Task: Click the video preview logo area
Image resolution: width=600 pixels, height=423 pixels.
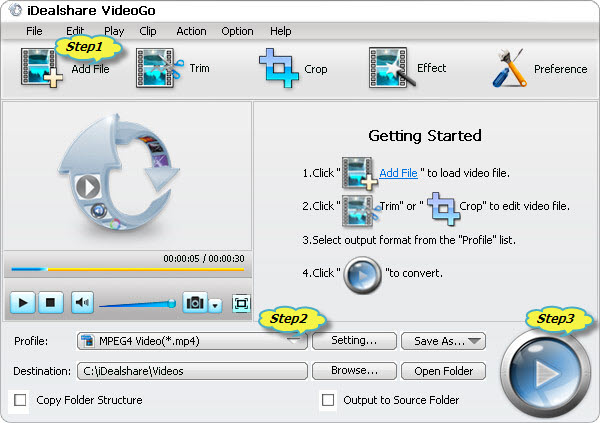Action: point(119,173)
